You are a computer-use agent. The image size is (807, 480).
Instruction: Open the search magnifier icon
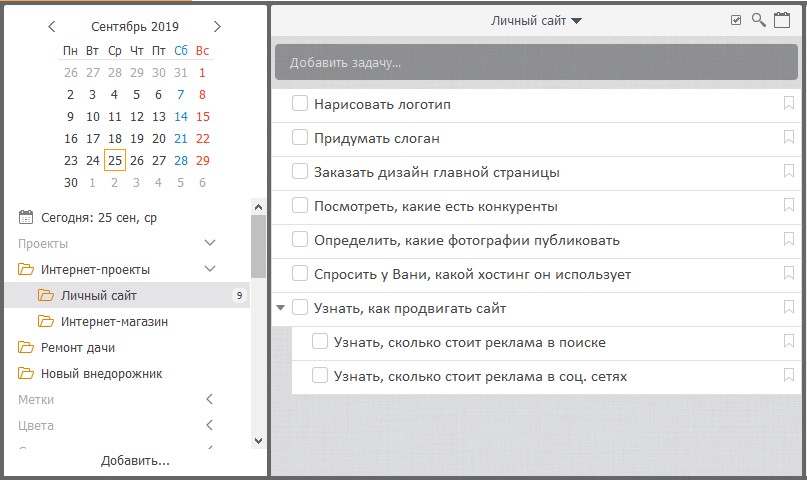coord(759,20)
